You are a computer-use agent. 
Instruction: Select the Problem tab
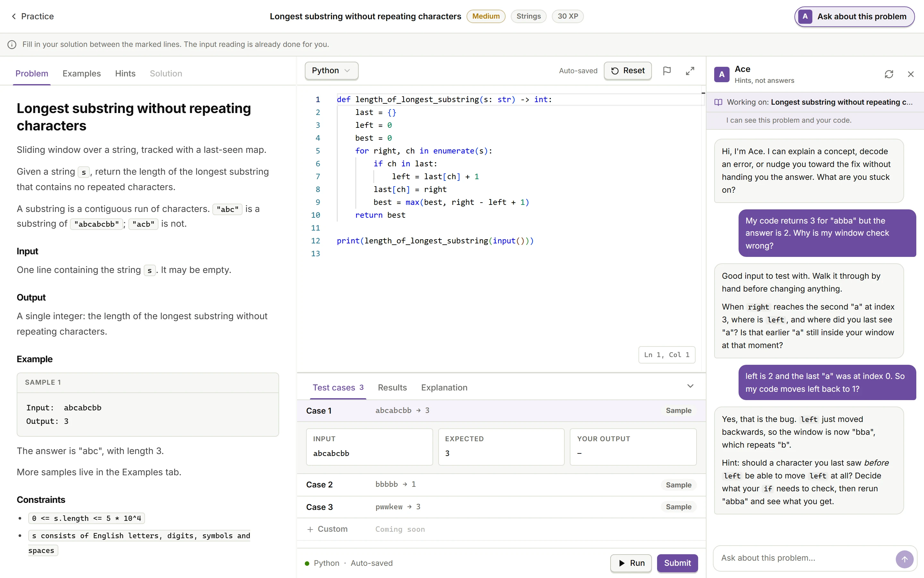coord(32,74)
